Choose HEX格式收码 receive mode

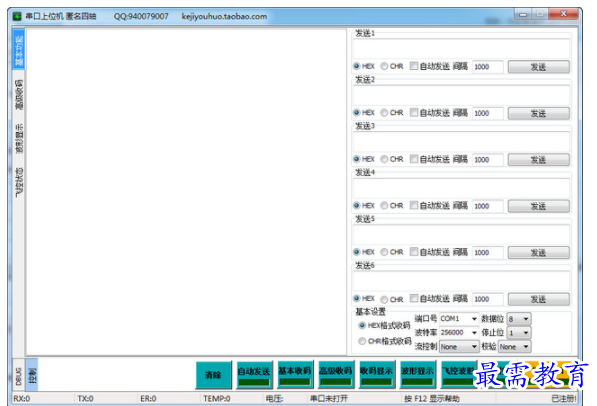pyautogui.click(x=362, y=325)
